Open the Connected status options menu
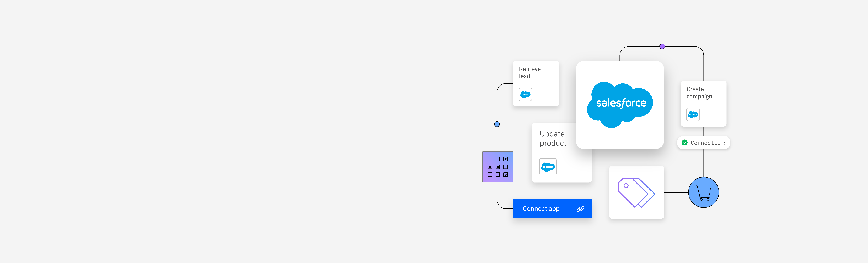The width and height of the screenshot is (868, 263). click(724, 142)
